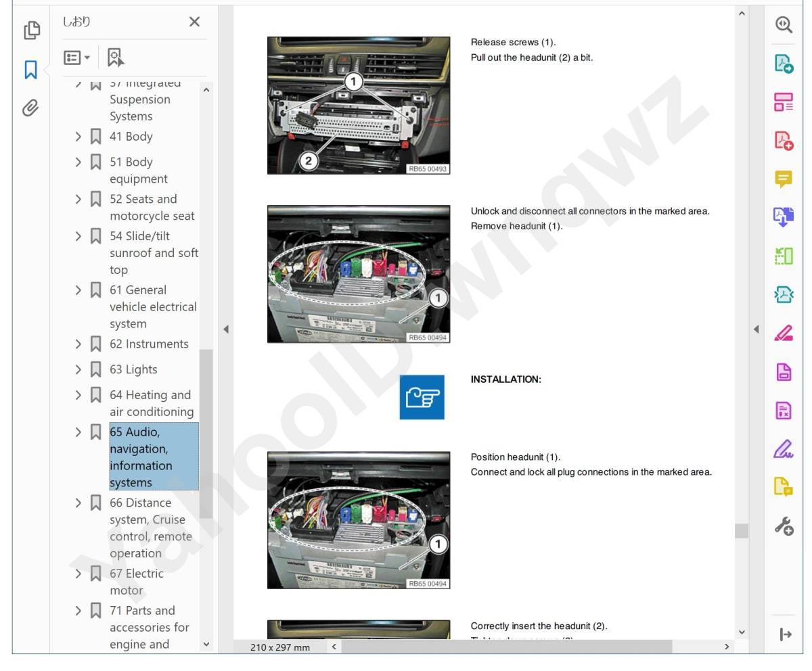
Task: Expand 61 General vehicle electrical system
Action: point(78,290)
